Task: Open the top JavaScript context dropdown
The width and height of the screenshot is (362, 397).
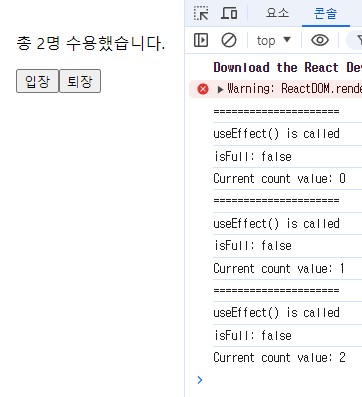Action: coord(274,40)
